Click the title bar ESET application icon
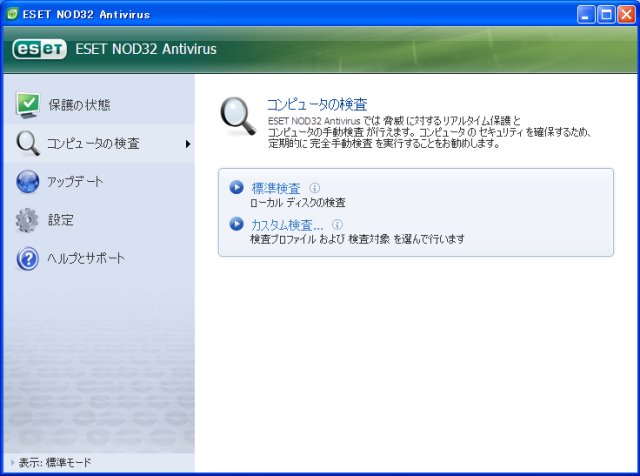 tap(13, 14)
